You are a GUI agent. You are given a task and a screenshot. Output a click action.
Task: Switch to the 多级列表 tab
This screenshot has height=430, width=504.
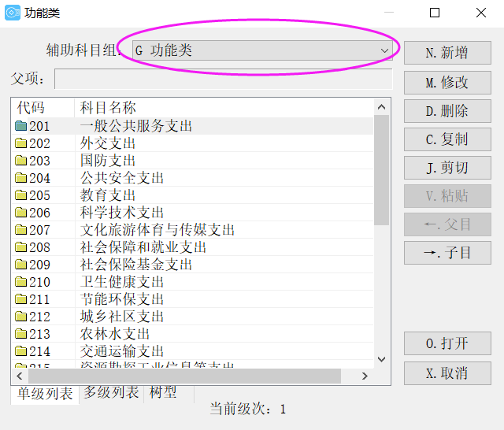tap(111, 393)
